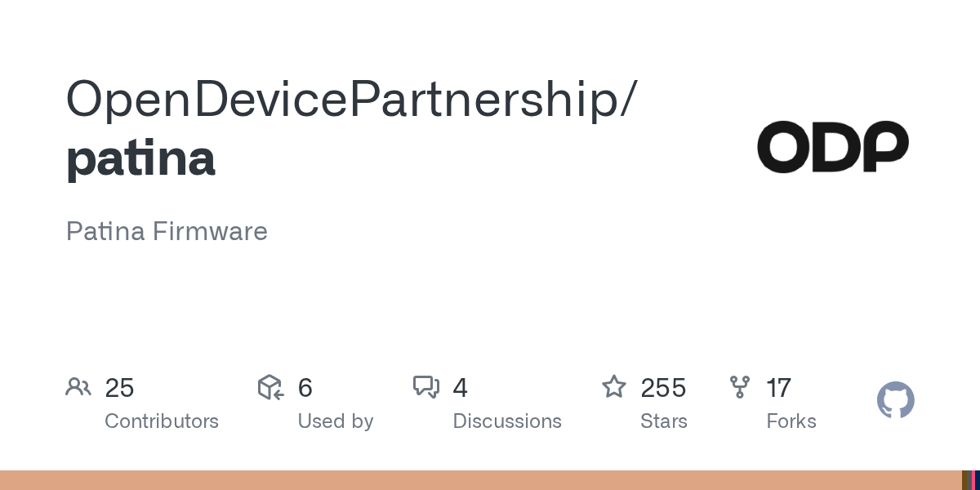980x490 pixels.
Task: Click the ODP organization logo
Action: (x=832, y=147)
